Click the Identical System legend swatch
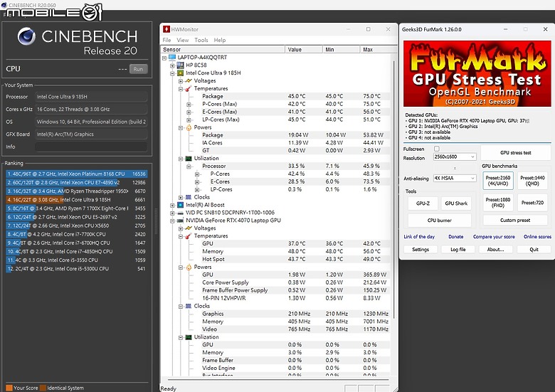This screenshot has height=392, width=555. click(43, 388)
